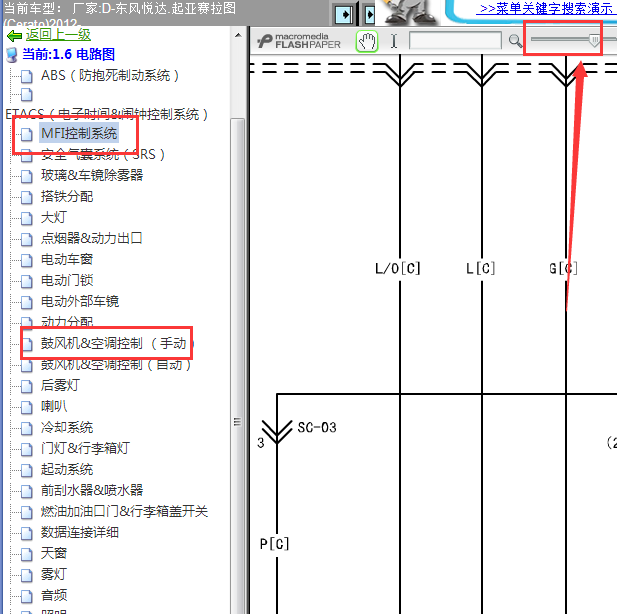This screenshot has height=614, width=617.
Task: Click the page icon beside 冷却系统
Action: [x=26, y=428]
